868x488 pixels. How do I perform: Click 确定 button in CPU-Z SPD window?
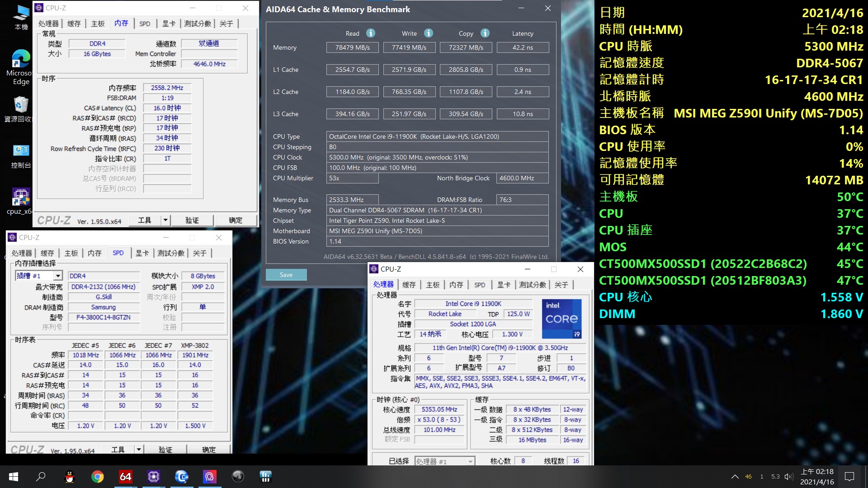tap(209, 450)
